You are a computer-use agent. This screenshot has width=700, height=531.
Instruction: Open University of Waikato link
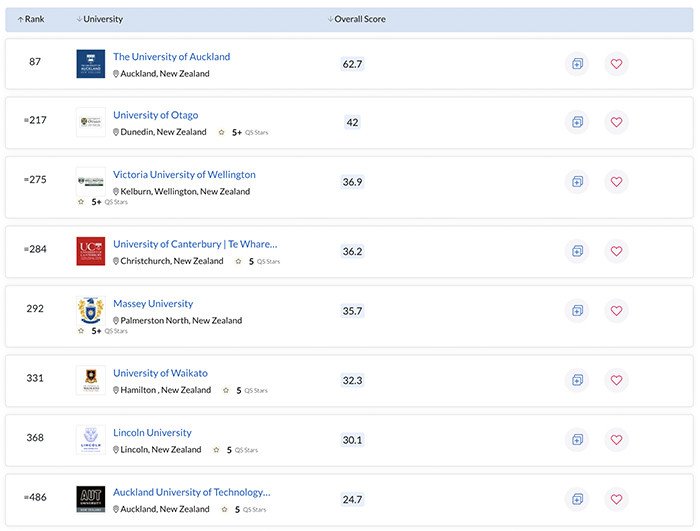point(160,373)
